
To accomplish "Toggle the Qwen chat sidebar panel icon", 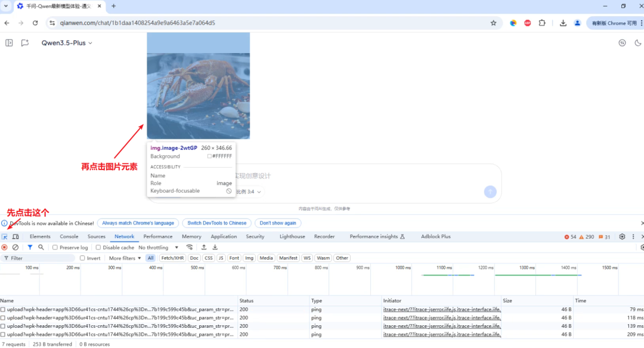I will coord(9,43).
